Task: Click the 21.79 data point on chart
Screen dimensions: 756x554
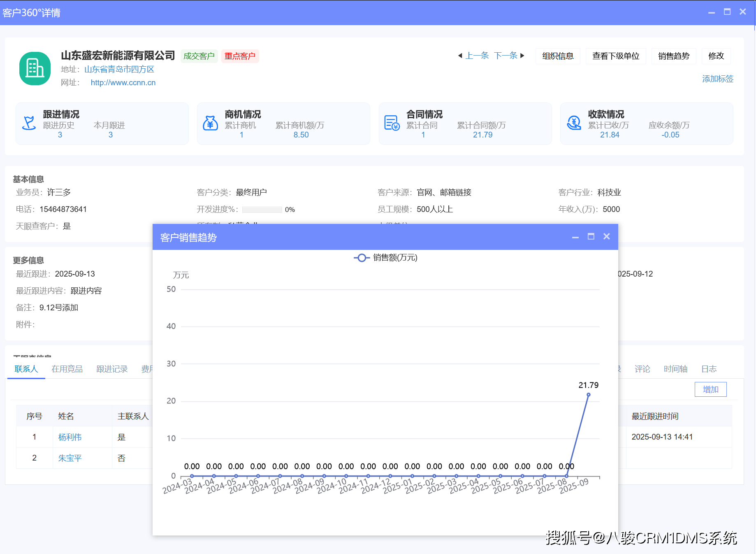Action: click(588, 395)
